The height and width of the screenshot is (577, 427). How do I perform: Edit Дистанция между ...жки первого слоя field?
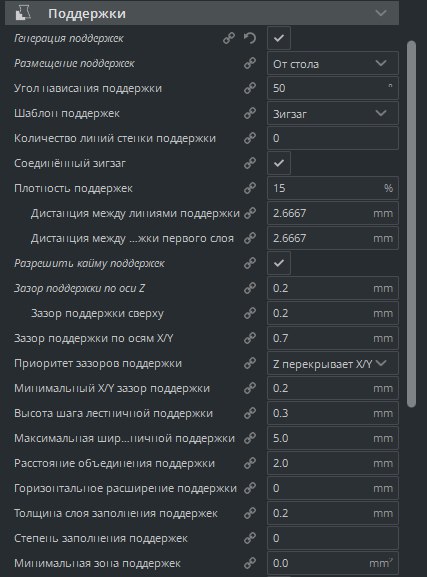pos(333,238)
